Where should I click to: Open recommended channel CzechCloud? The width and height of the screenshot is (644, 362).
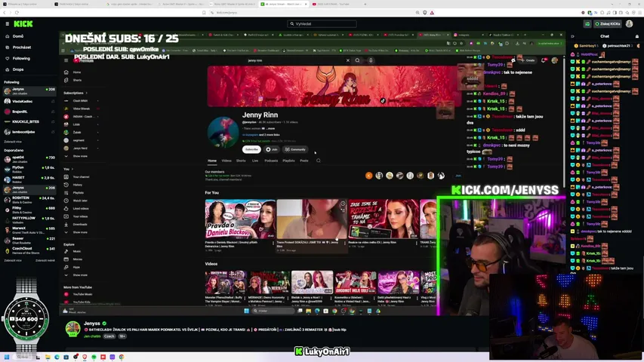click(x=29, y=250)
